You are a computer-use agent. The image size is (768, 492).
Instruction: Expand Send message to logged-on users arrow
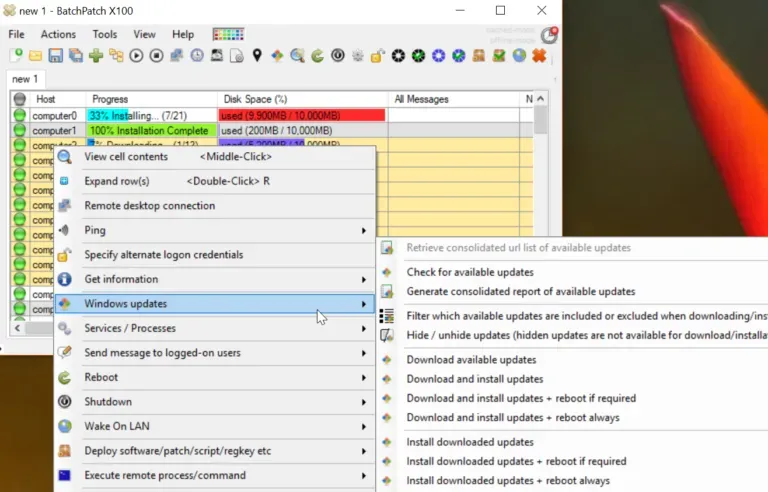click(x=363, y=353)
